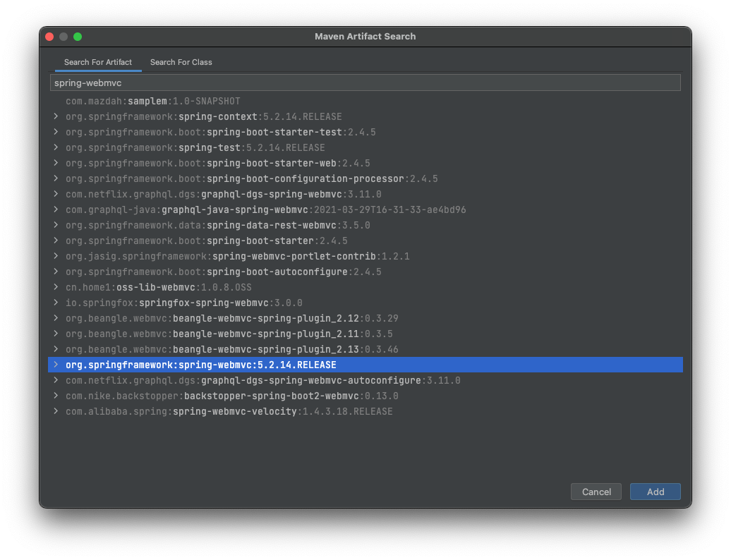Image resolution: width=731 pixels, height=560 pixels.
Task: Select beangle-webmvc-spring-plugin_2.13:0.3.46 text
Action: (x=232, y=349)
